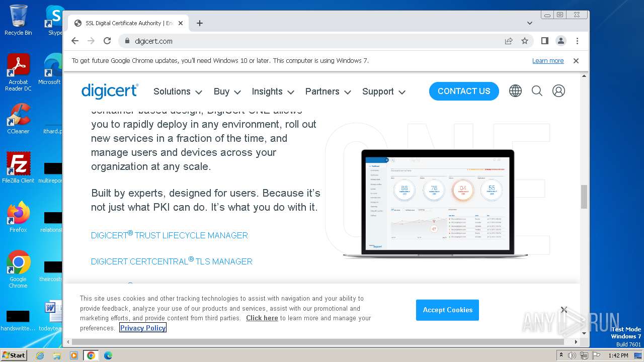This screenshot has width=644, height=362.
Task: Go back using the browser back arrow
Action: [75, 41]
